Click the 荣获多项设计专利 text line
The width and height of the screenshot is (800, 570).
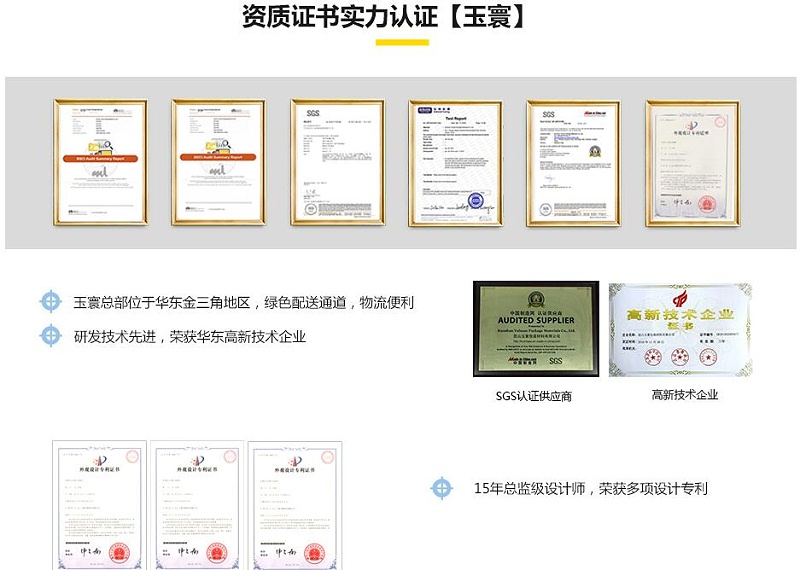[x=654, y=489]
